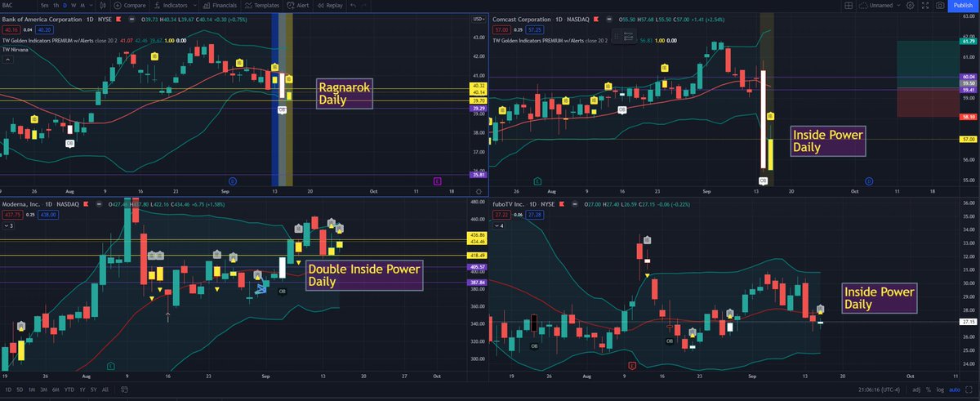980x401 pixels.
Task: Toggle log scale
Action: 940,390
